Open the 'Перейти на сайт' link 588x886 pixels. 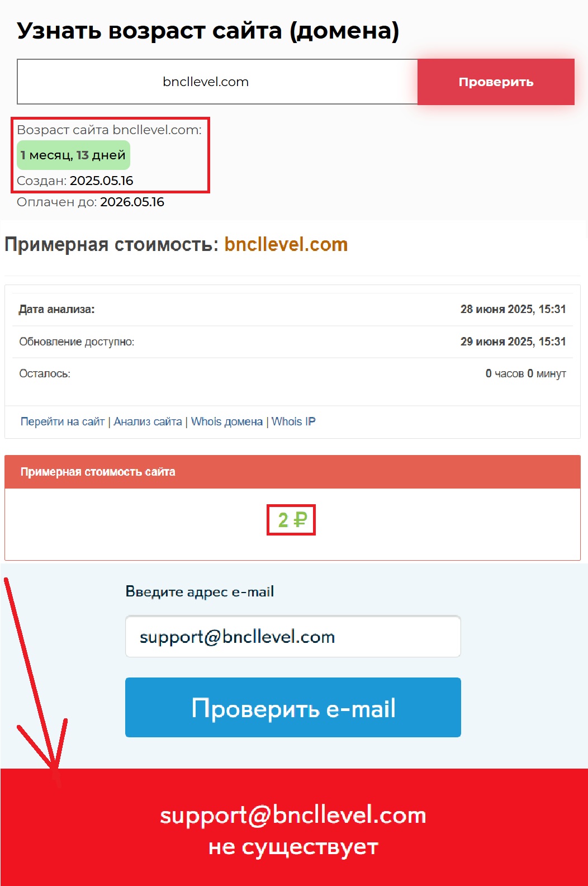[x=63, y=421]
